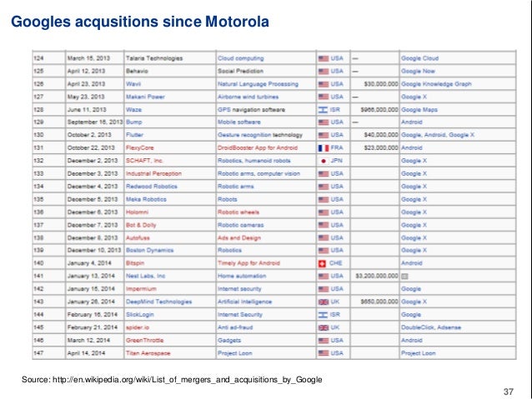
Task: Click the France flag next to FRA
Action: pyautogui.click(x=324, y=148)
